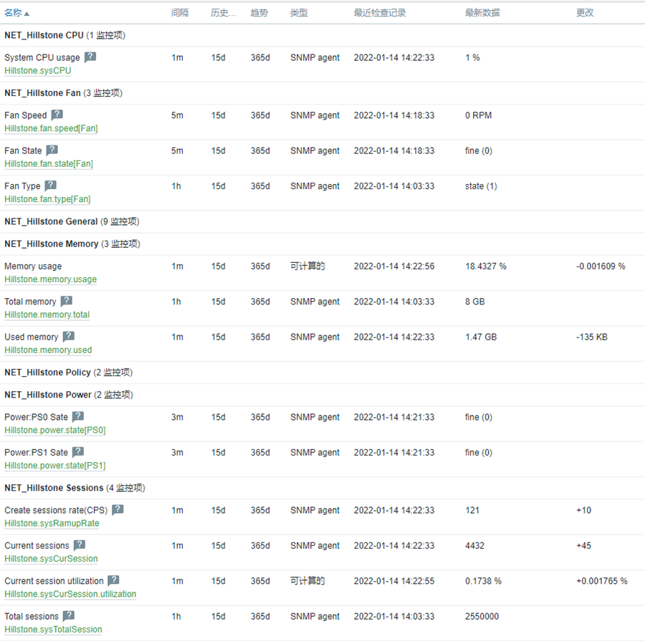Click help icon beside Fan Type
This screenshot has width=645, height=644.
tap(51, 186)
